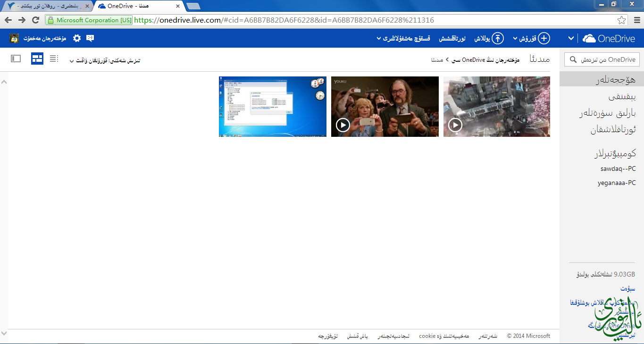644x344 pixels.
Task: Go back using the browser back arrow
Action: click(x=8, y=20)
